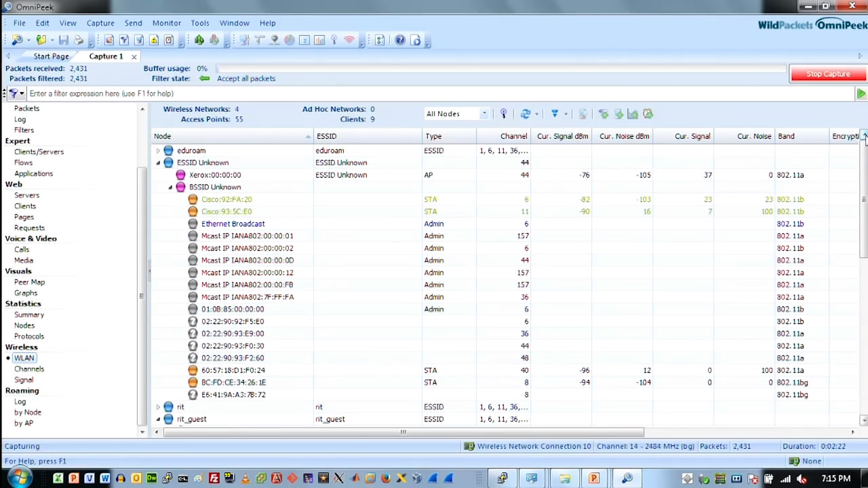Click the Make Filter green plus icon

click(603, 114)
